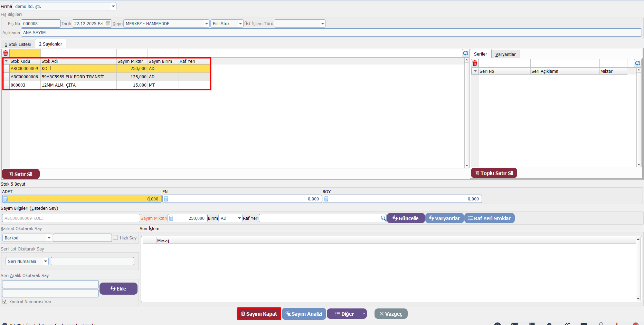Click the magnifier icon in Raf Yeri field
This screenshot has height=325, width=644.
pos(383,218)
